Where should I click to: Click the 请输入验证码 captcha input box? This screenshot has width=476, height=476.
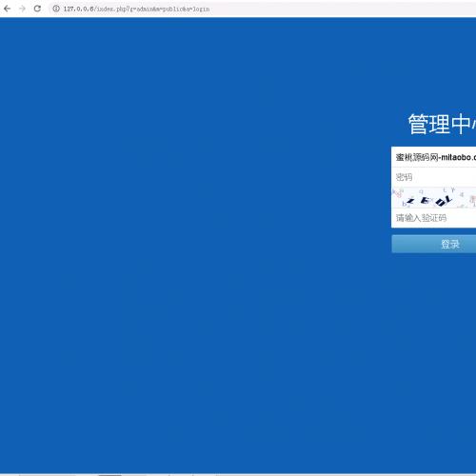[434, 218]
